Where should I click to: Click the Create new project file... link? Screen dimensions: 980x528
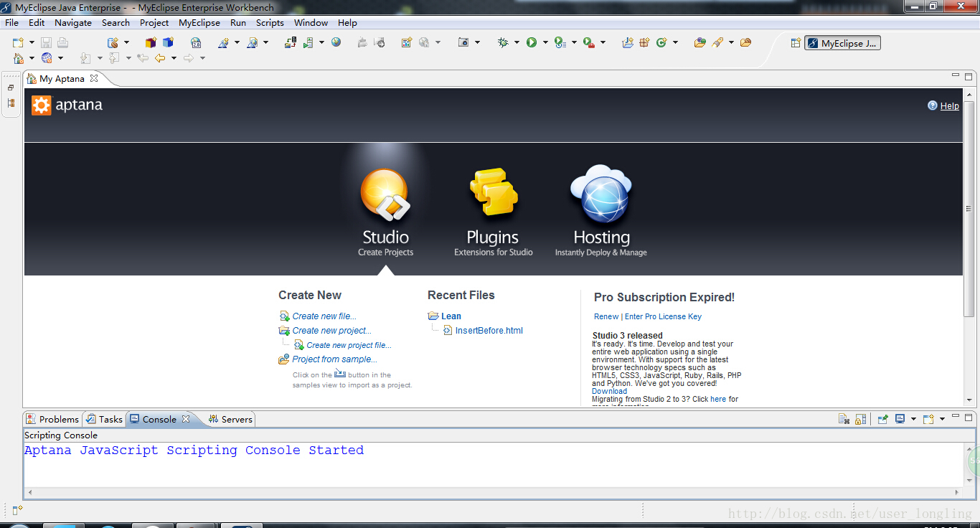[x=349, y=345]
